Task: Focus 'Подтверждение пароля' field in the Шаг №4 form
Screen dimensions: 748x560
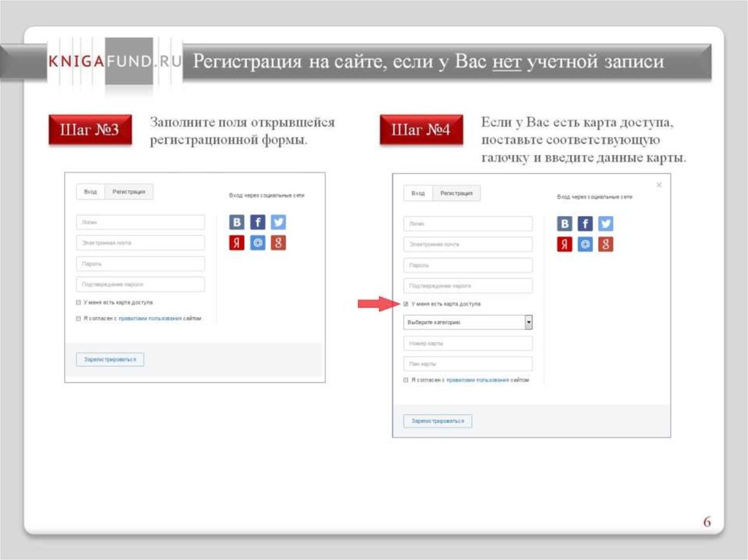Action: [468, 285]
